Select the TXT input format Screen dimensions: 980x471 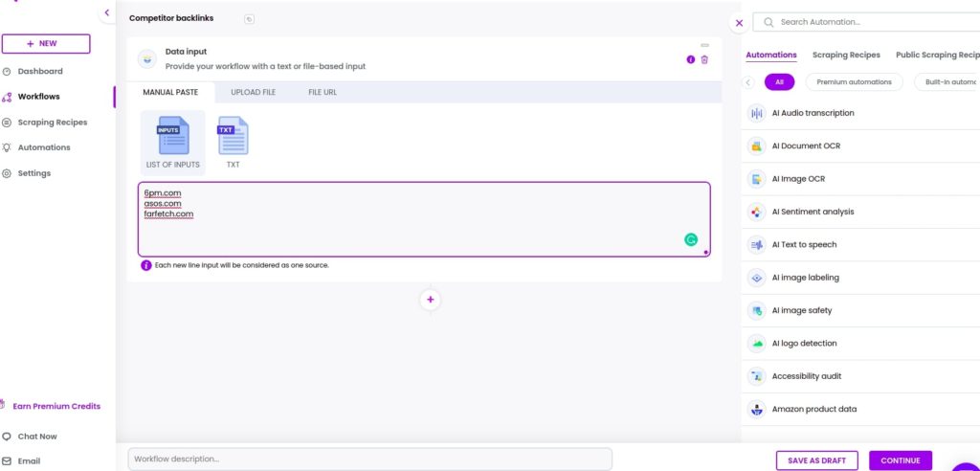pos(234,144)
